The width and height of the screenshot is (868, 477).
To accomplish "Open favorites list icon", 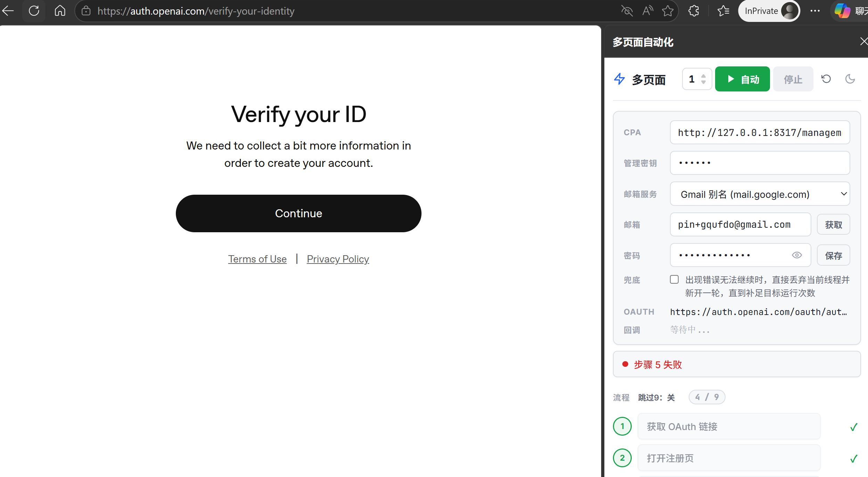I will point(723,11).
